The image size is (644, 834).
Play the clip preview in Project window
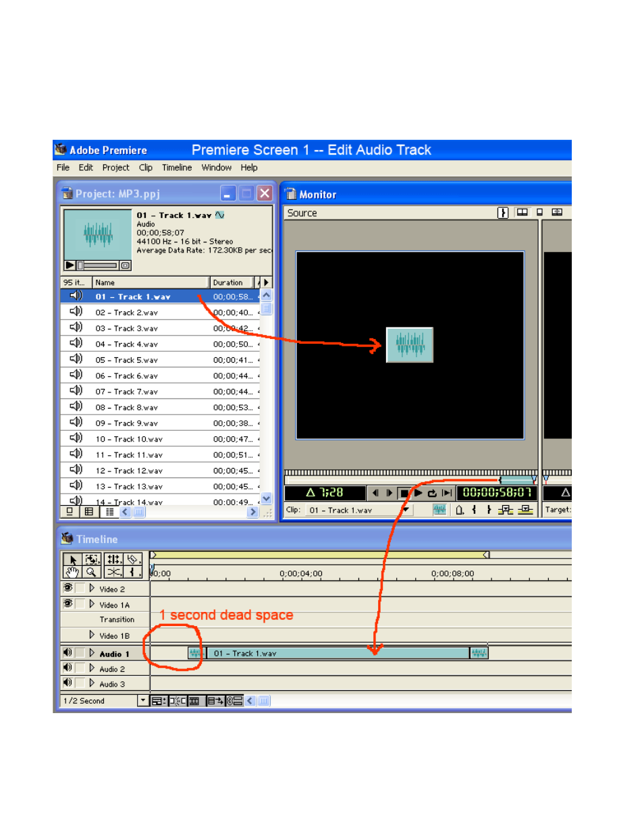(70, 265)
